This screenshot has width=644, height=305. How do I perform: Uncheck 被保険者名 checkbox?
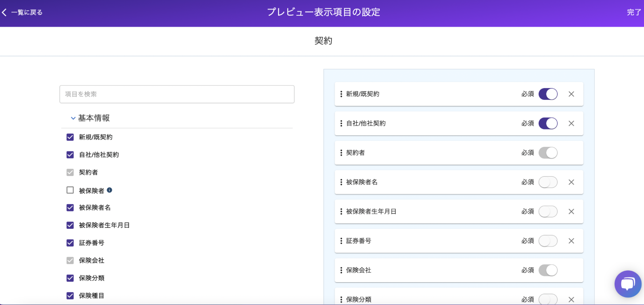pos(70,208)
